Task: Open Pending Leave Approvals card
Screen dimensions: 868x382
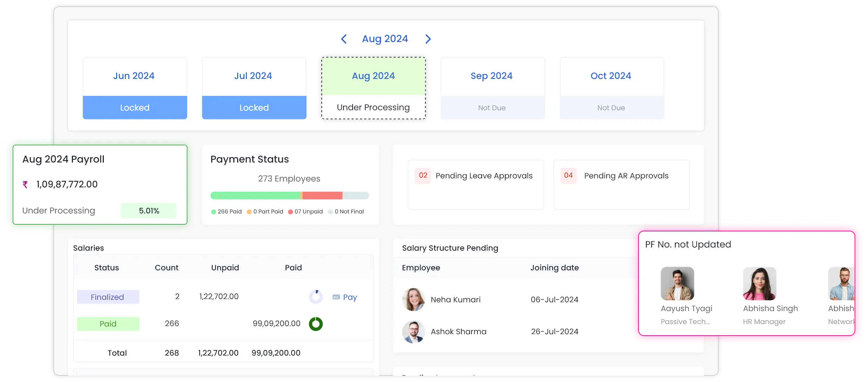Action: click(484, 176)
